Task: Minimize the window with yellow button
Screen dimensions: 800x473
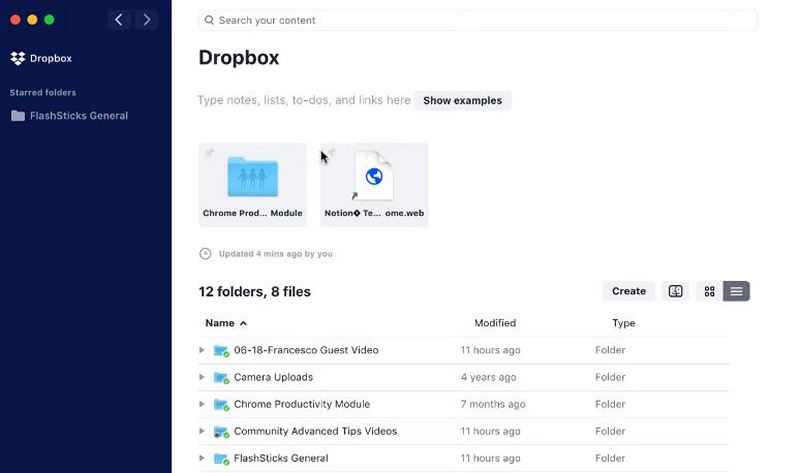Action: click(x=32, y=20)
